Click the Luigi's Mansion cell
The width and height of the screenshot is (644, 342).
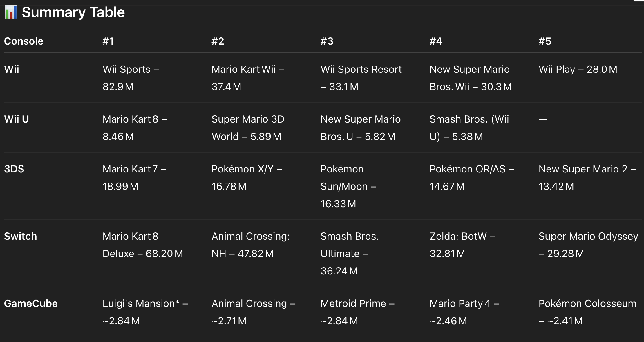click(145, 312)
